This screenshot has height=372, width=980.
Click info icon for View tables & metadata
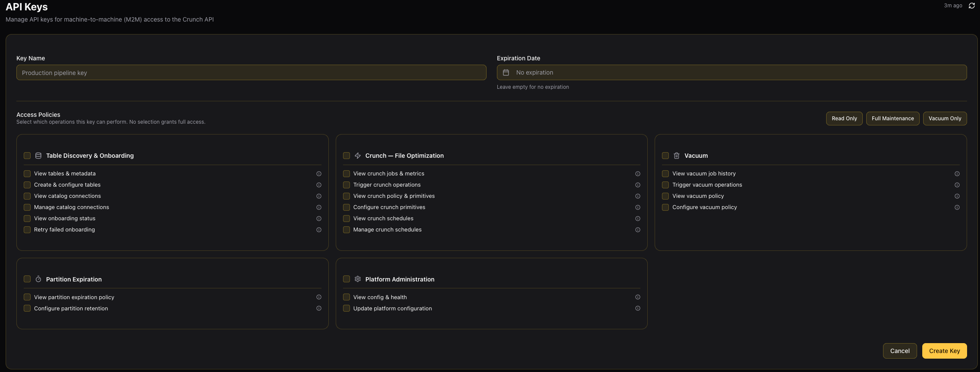(x=319, y=174)
